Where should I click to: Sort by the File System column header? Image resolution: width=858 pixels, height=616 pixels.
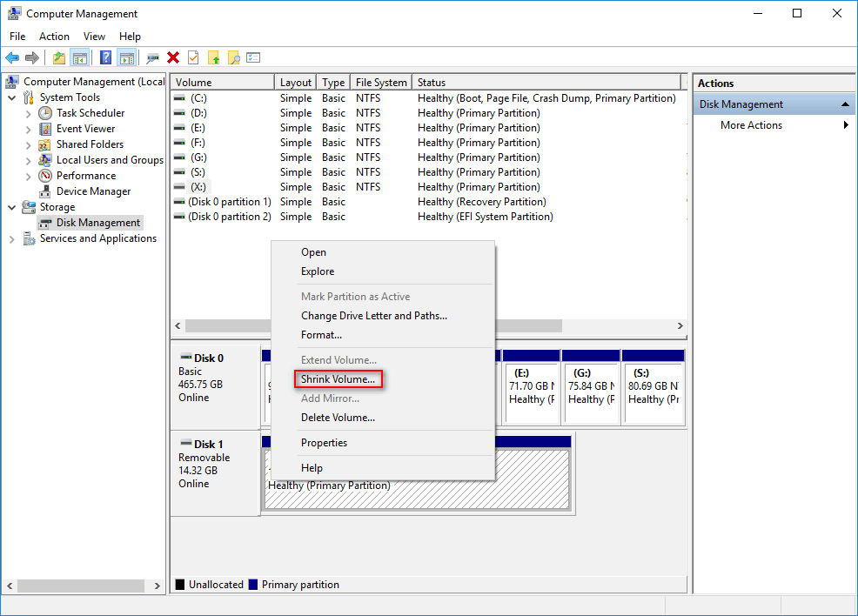click(x=380, y=83)
